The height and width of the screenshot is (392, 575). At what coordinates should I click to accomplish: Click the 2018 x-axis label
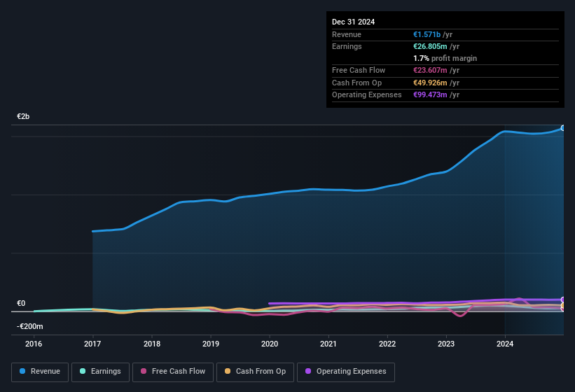click(152, 344)
